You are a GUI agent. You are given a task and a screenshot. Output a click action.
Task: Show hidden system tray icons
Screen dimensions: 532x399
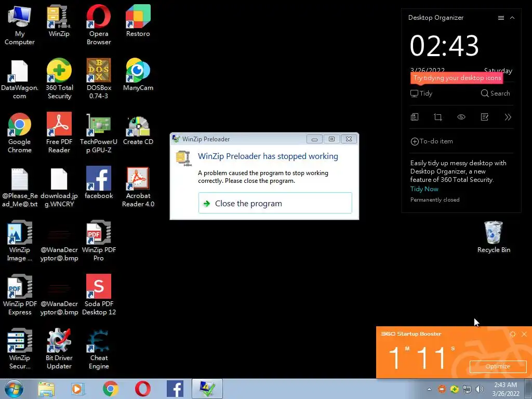pos(429,389)
